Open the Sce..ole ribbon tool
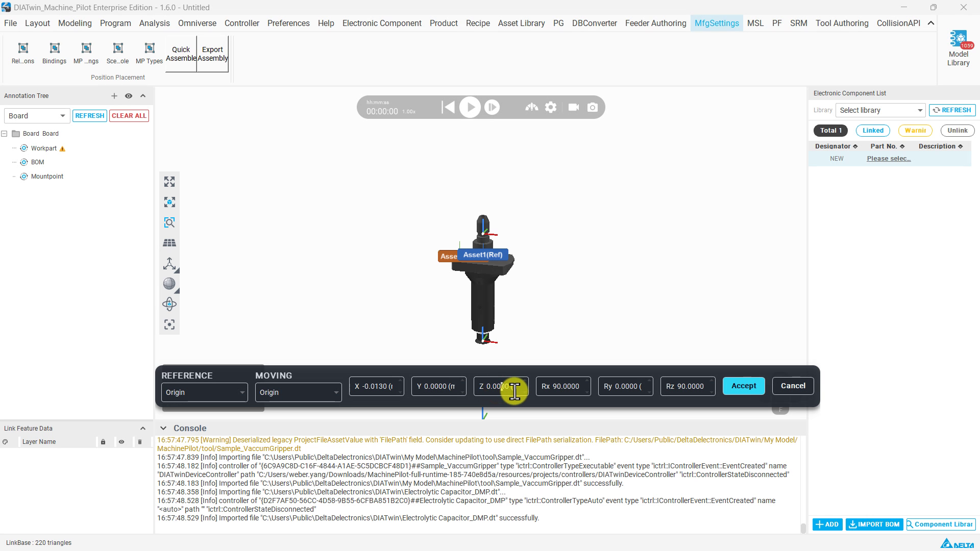This screenshot has width=980, height=551. 118,53
